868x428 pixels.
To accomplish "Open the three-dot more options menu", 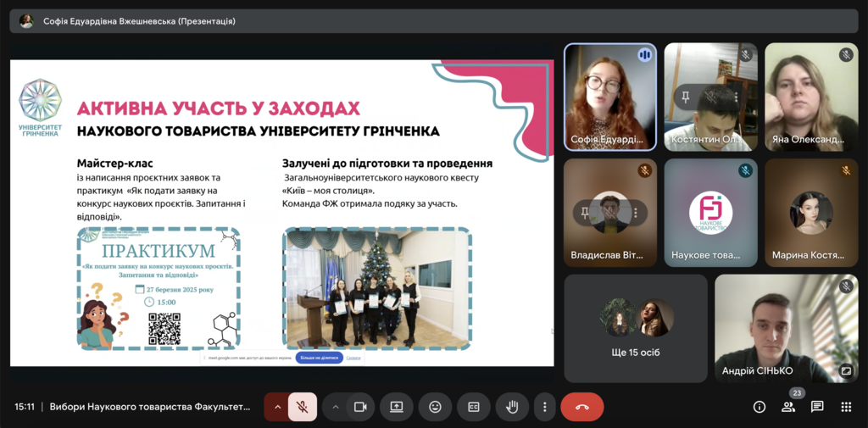I will pyautogui.click(x=545, y=407).
